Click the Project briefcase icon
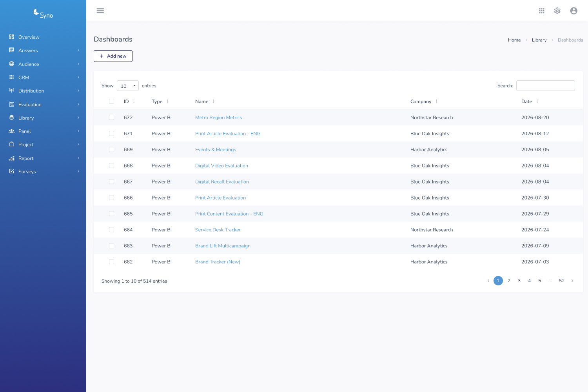The width and height of the screenshot is (588, 392). (x=11, y=144)
